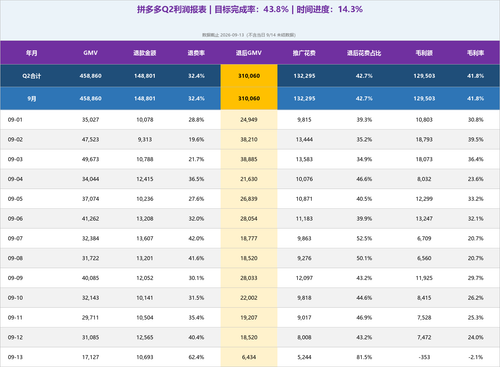Select GMV value 29,711
This screenshot has height=367, width=500.
[90, 318]
